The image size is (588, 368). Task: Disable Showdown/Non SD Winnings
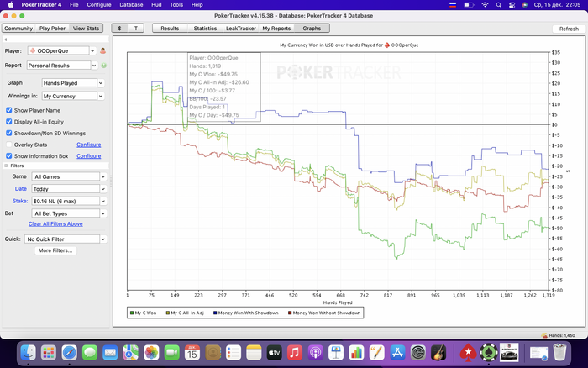coord(9,134)
